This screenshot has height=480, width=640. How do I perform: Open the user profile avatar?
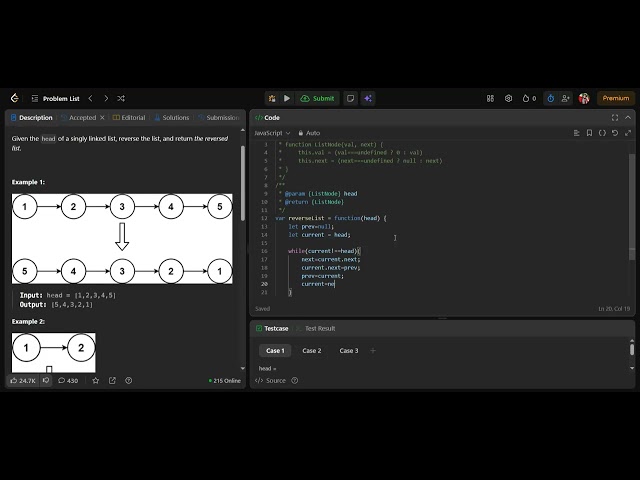pos(584,98)
